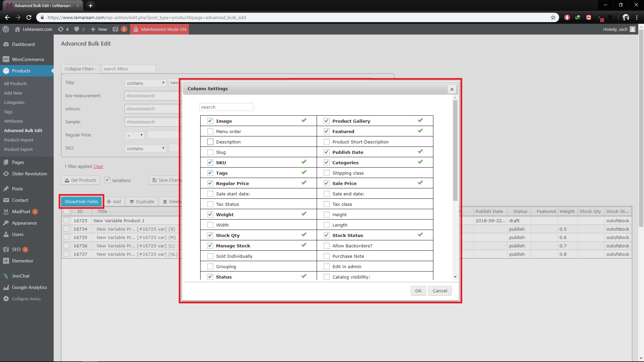Close the Column Settings dialog with X
This screenshot has width=644, height=362.
[x=452, y=89]
